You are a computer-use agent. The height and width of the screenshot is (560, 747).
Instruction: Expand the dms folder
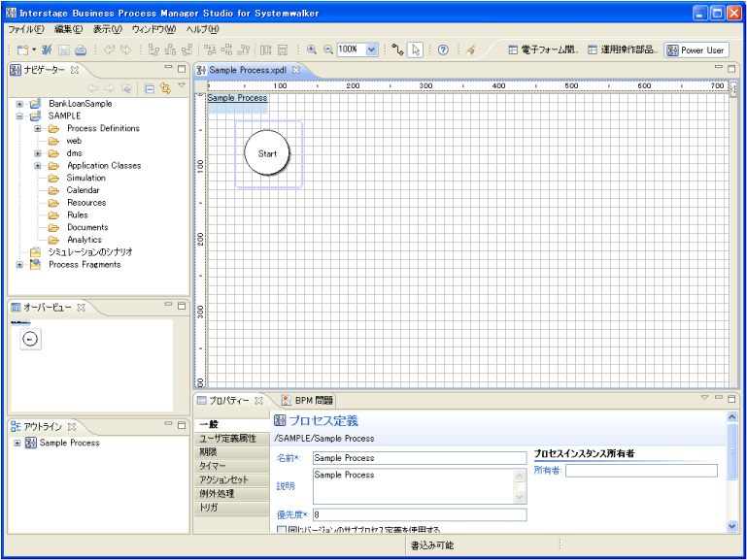point(38,153)
